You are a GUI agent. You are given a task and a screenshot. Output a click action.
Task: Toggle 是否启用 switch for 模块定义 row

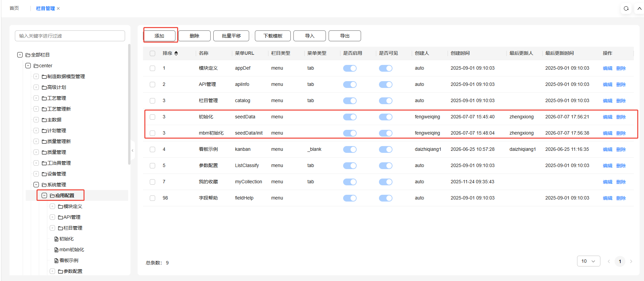click(x=350, y=68)
